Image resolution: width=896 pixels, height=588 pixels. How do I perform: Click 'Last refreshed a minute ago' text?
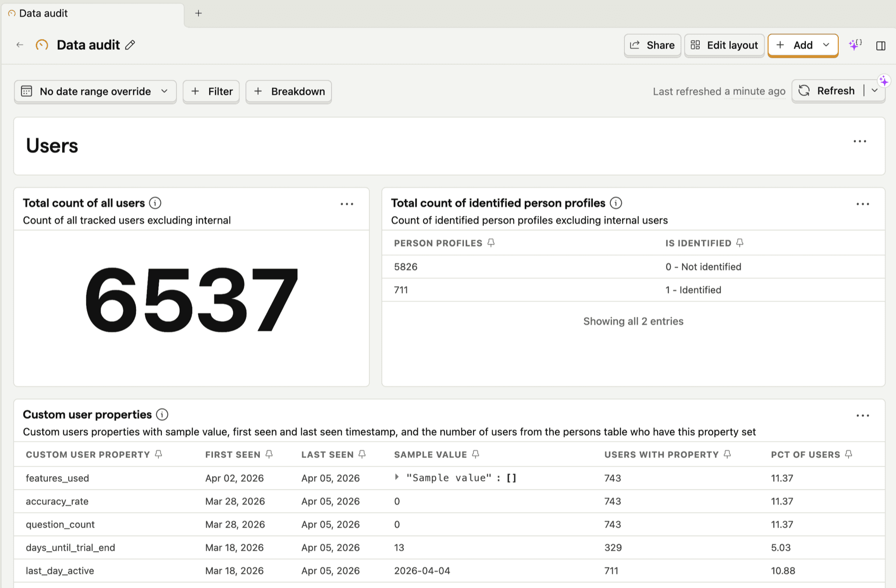[719, 92]
